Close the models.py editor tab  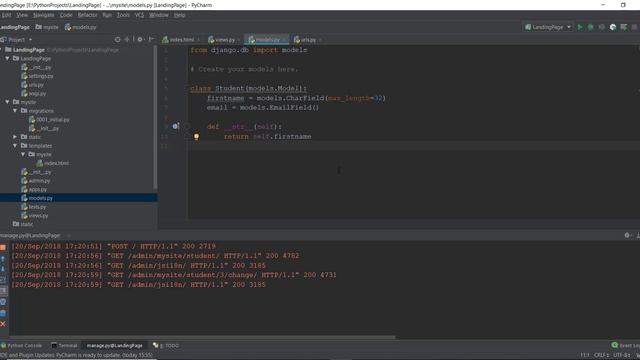click(284, 40)
